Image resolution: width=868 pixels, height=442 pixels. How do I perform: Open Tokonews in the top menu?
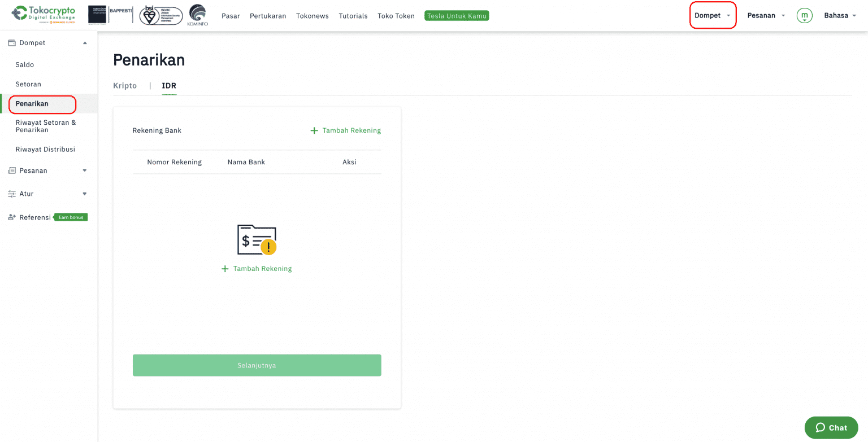click(313, 16)
